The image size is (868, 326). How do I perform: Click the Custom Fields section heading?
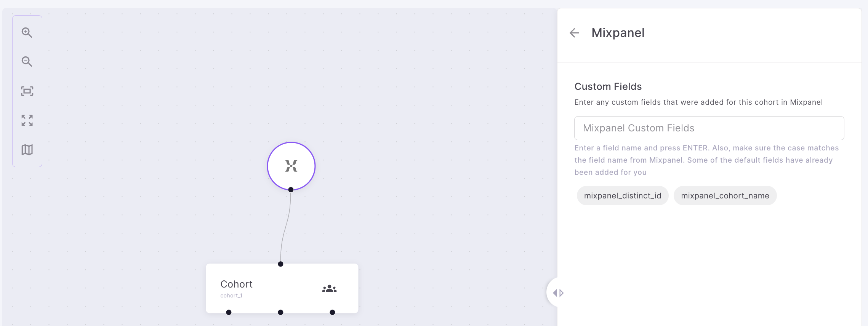(x=608, y=87)
